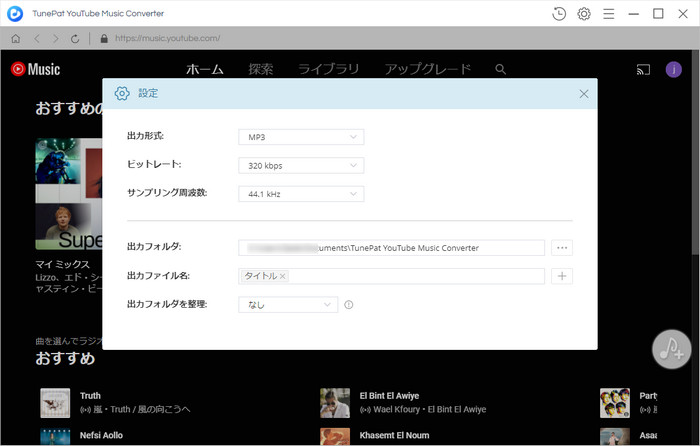Click El Bint El Awiye album thumbnail
The height and width of the screenshot is (446, 700).
(335, 403)
